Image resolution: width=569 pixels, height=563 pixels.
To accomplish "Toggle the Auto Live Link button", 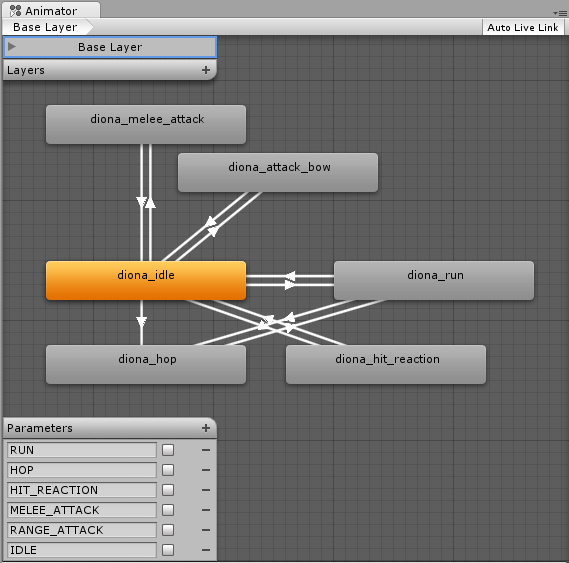I will point(523,28).
